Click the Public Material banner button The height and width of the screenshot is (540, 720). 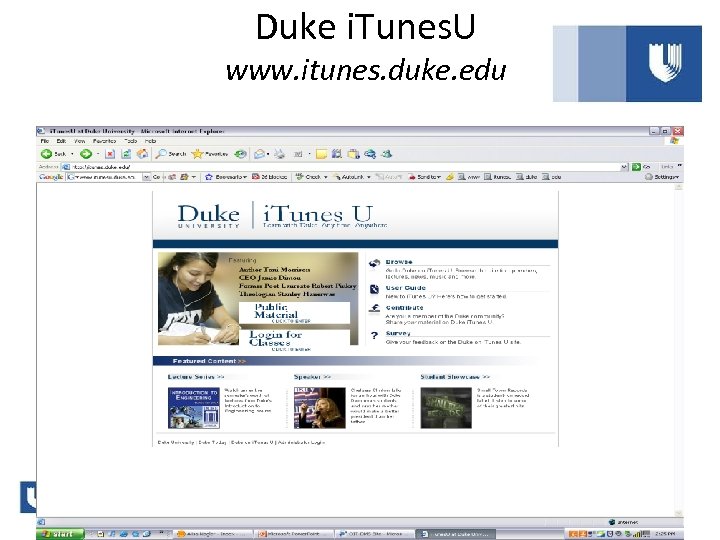coord(294,313)
